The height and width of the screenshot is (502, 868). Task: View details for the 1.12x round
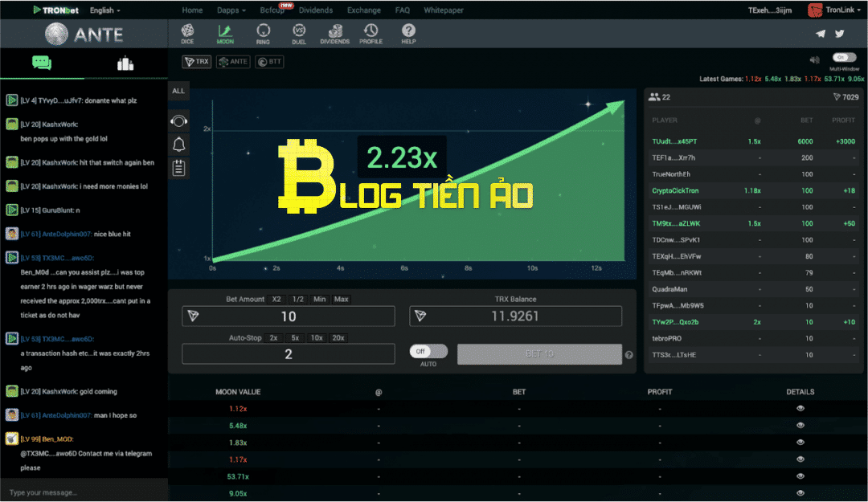[800, 409]
